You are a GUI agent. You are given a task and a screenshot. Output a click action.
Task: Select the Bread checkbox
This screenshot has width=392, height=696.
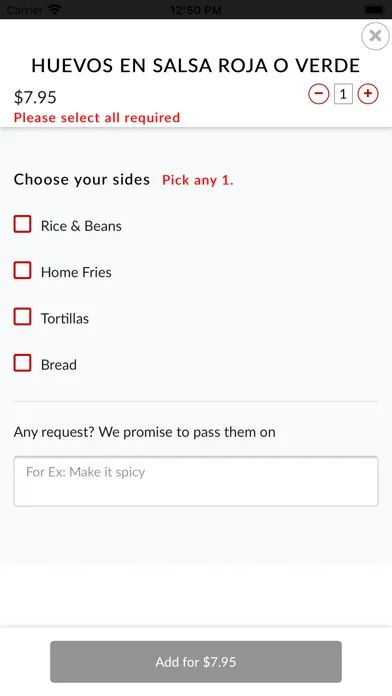coord(23,363)
